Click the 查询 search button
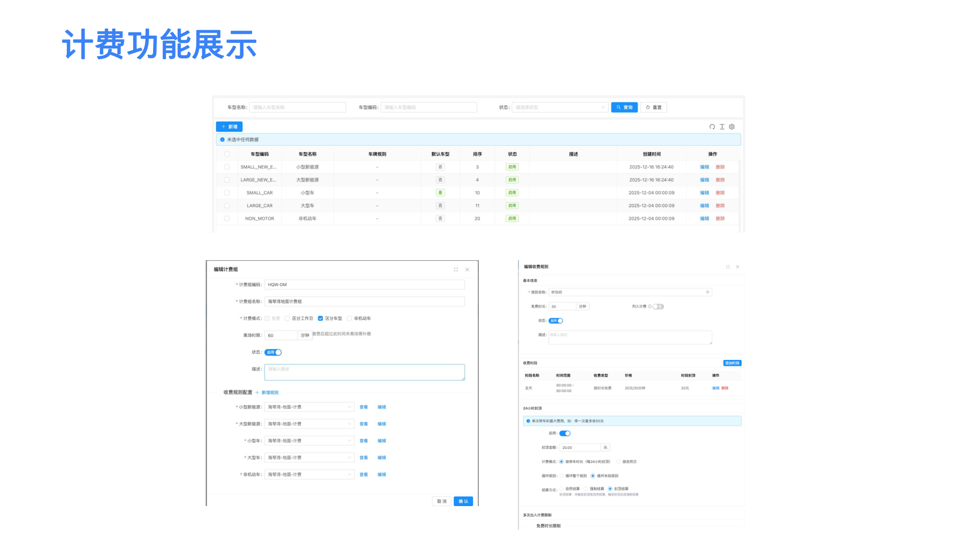980x551 pixels. point(624,107)
